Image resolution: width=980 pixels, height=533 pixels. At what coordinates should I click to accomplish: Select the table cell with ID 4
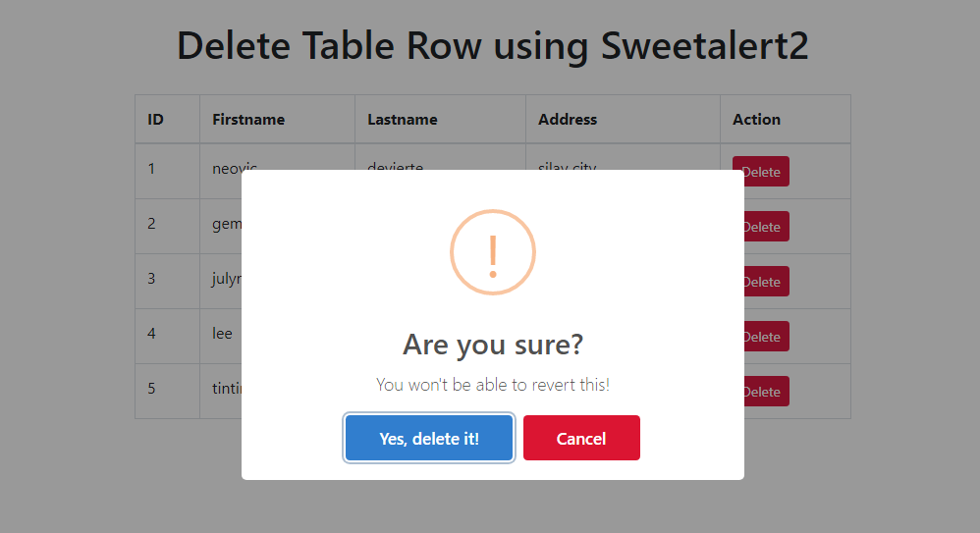click(x=168, y=336)
